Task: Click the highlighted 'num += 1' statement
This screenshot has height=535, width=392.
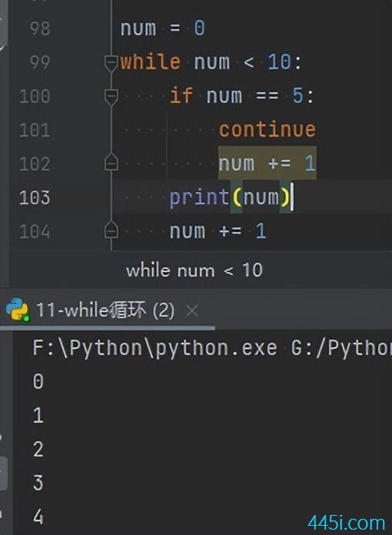Action: (267, 164)
